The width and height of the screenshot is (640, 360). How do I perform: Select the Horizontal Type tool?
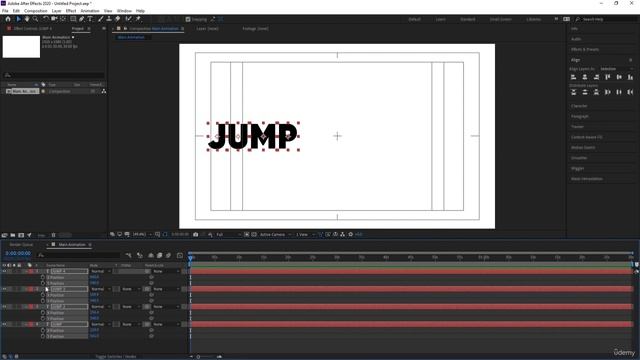point(90,19)
